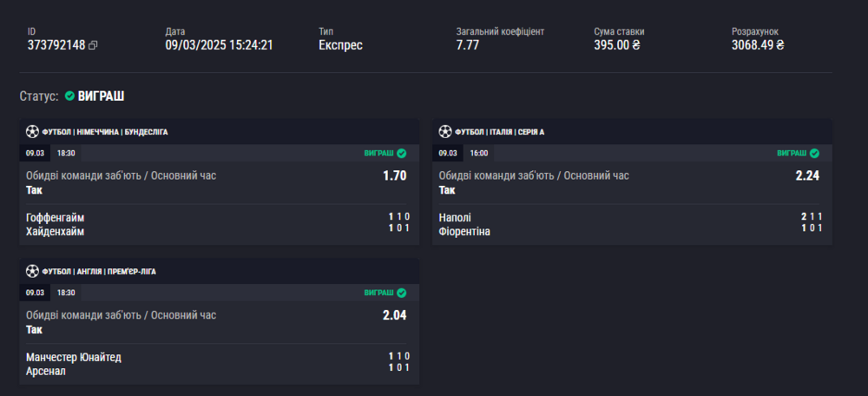This screenshot has height=396, width=868.
Task: Click the football icon for Germany Bundesliga
Action: pos(32,132)
